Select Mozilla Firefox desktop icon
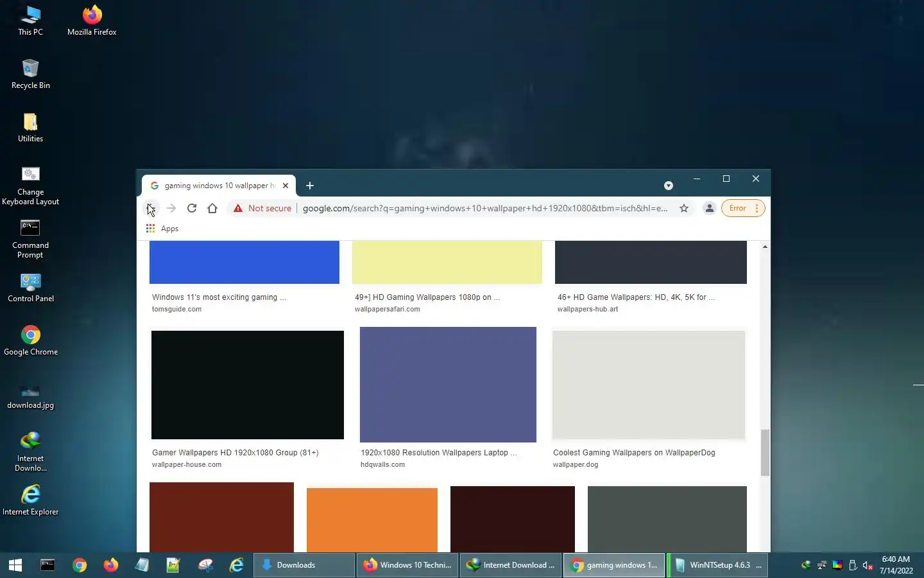The image size is (924, 578). (x=92, y=21)
